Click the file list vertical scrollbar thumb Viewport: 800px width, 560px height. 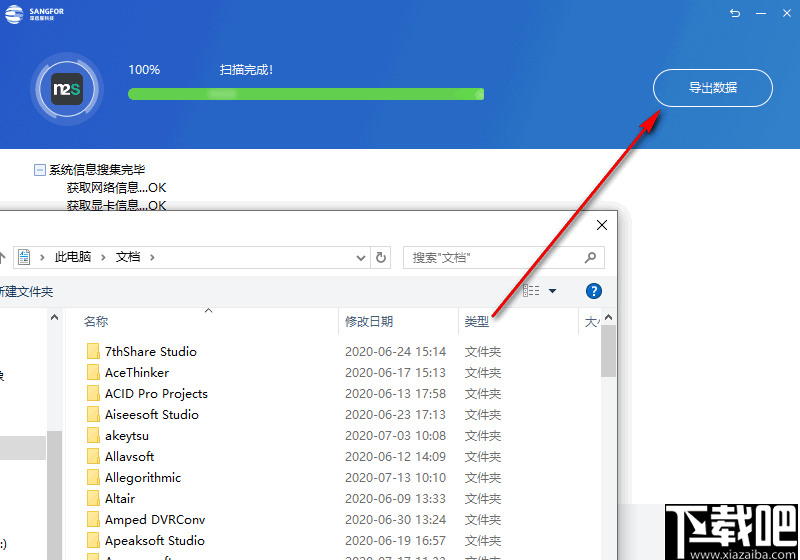pyautogui.click(x=608, y=351)
